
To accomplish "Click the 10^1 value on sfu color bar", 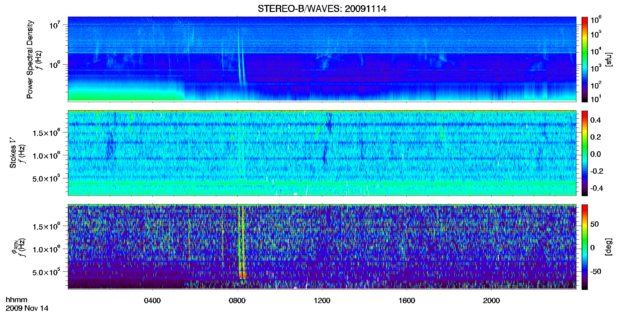I will click(x=596, y=99).
